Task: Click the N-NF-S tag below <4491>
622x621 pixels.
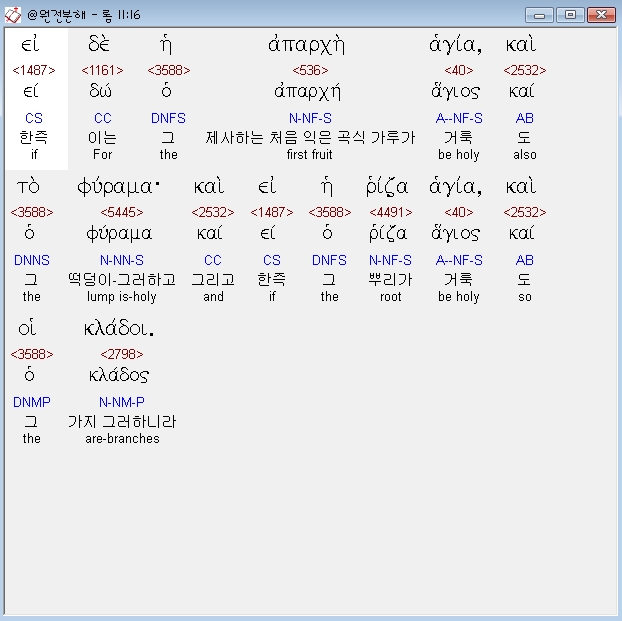Action: (390, 260)
